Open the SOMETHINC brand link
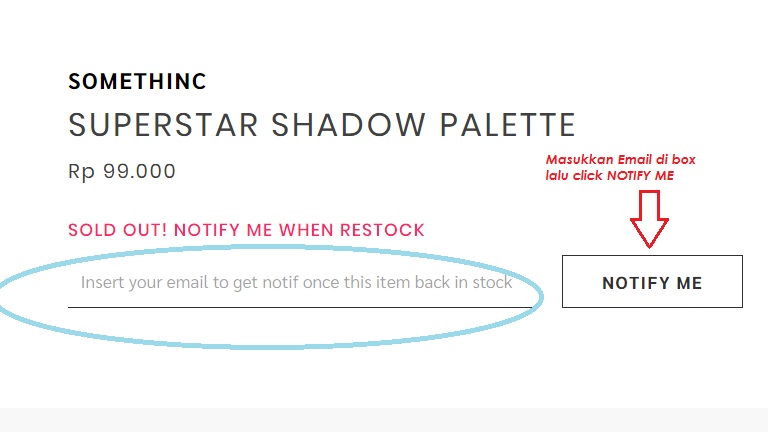 click(137, 81)
